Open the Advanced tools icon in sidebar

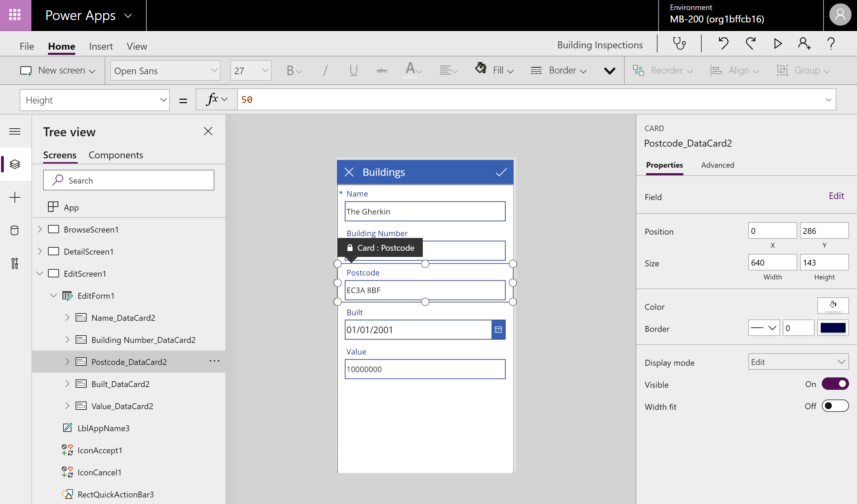(x=15, y=264)
